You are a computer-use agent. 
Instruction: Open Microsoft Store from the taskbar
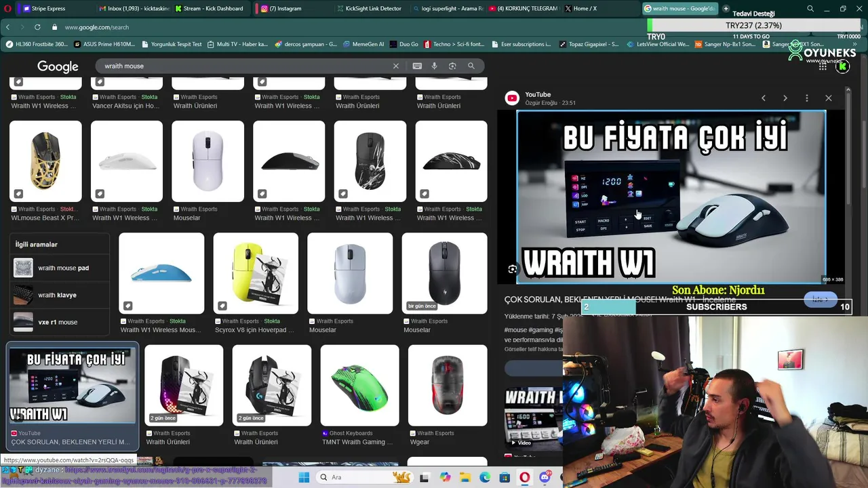coord(505,477)
